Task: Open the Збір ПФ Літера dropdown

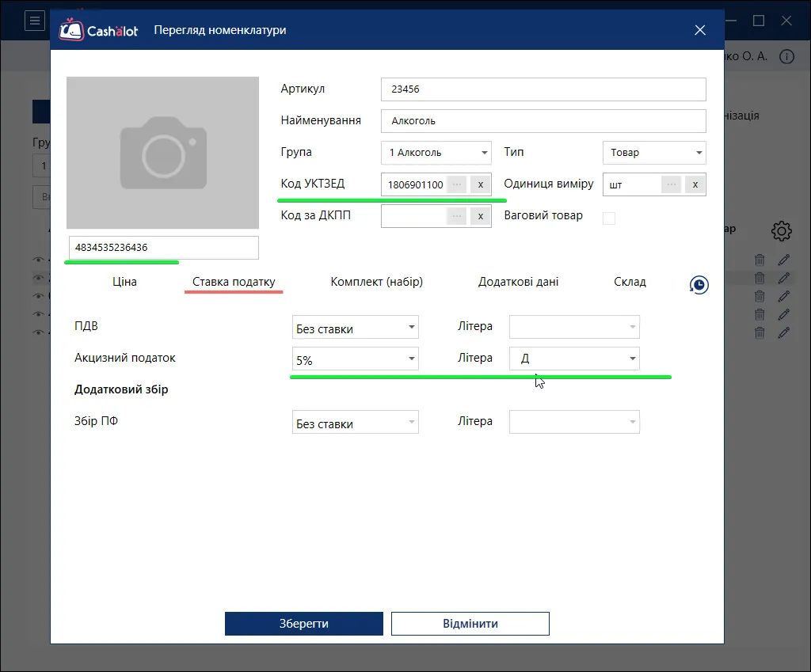Action: click(574, 422)
